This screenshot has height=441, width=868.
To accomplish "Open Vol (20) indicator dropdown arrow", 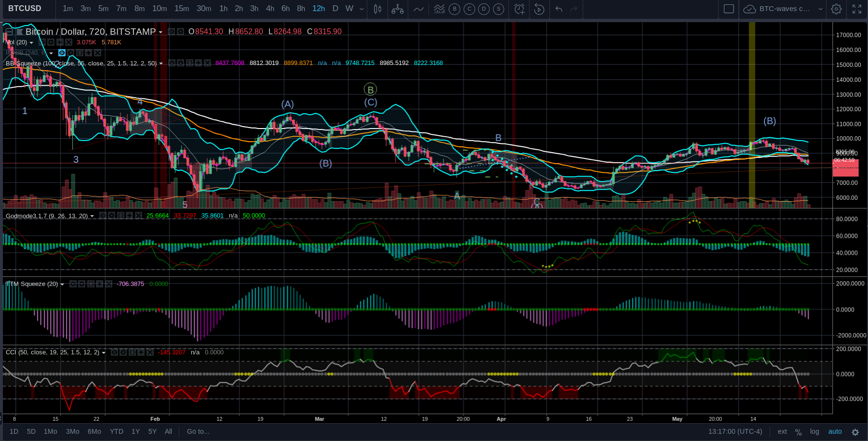I will 31,43.
